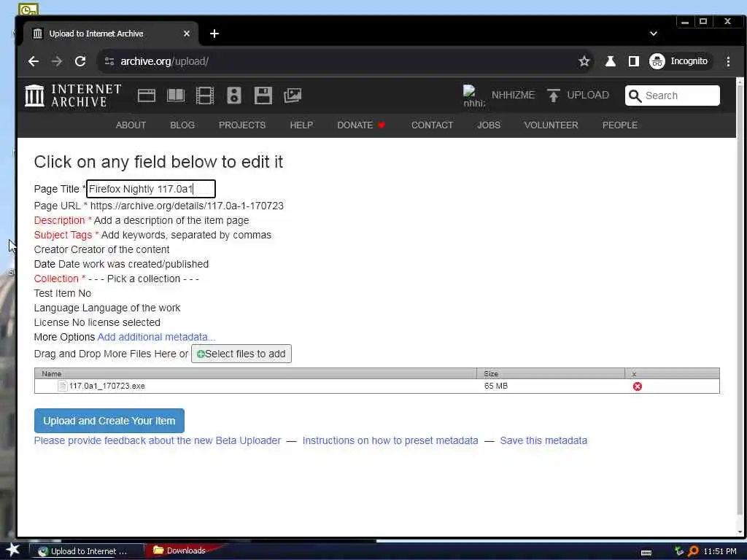Click the Size column header
Screen dimensions: 747x560
pos(551,374)
